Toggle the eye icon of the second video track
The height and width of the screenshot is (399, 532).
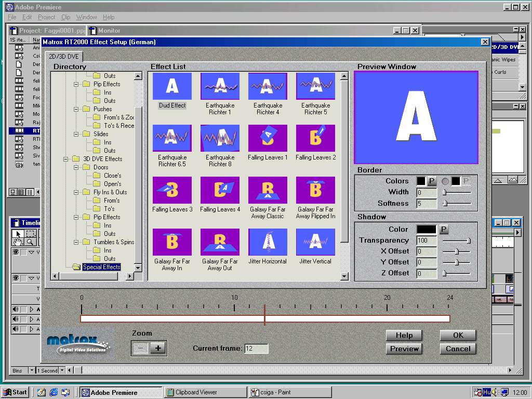tap(16, 278)
